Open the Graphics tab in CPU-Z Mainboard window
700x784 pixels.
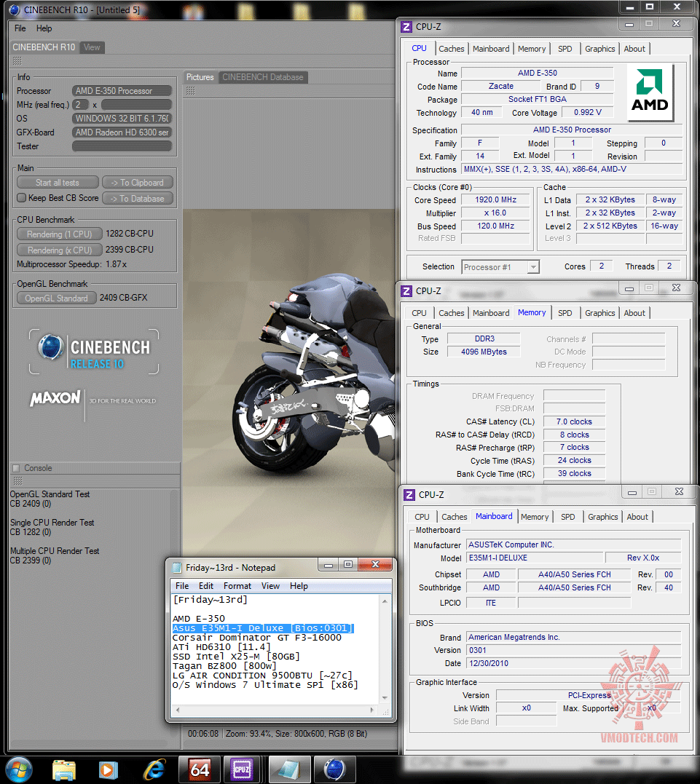tap(602, 517)
